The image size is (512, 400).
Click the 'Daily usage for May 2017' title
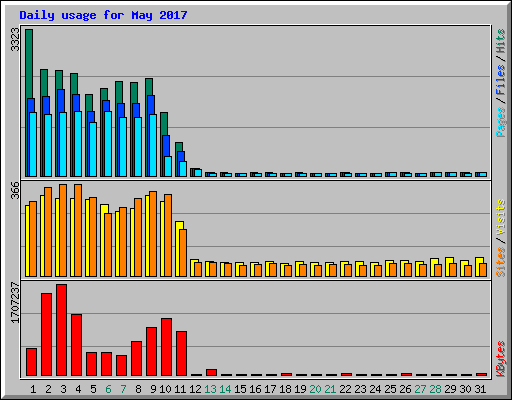click(x=103, y=15)
